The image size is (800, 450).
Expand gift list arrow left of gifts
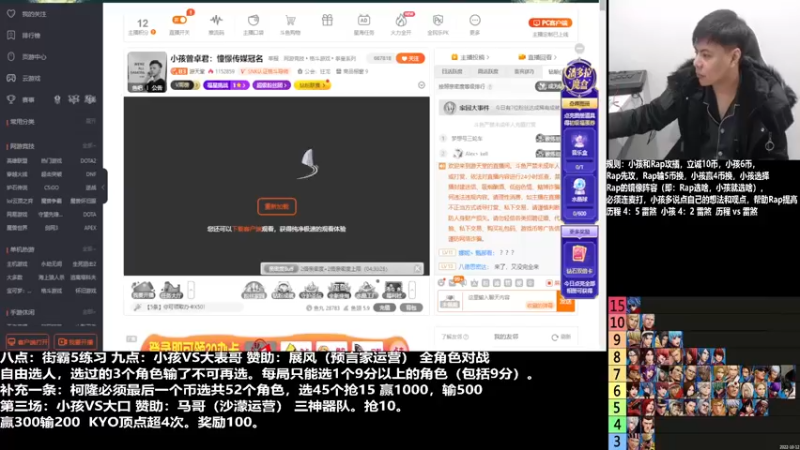[191, 290]
